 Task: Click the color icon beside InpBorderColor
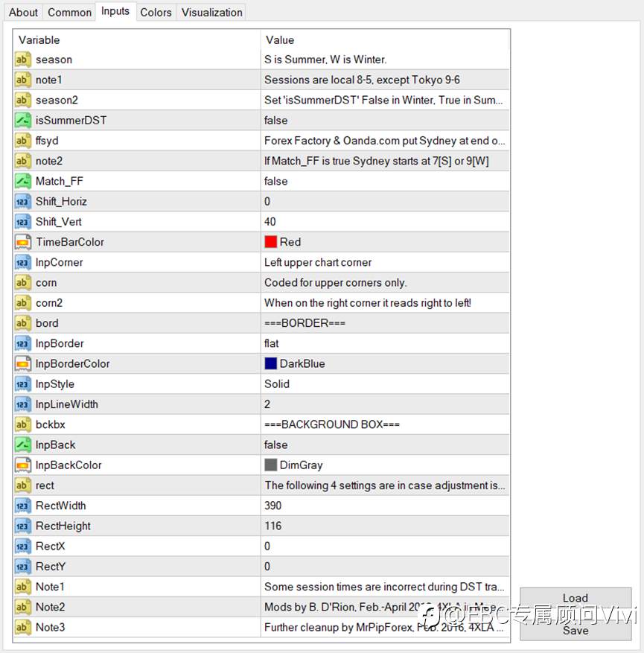tap(22, 363)
